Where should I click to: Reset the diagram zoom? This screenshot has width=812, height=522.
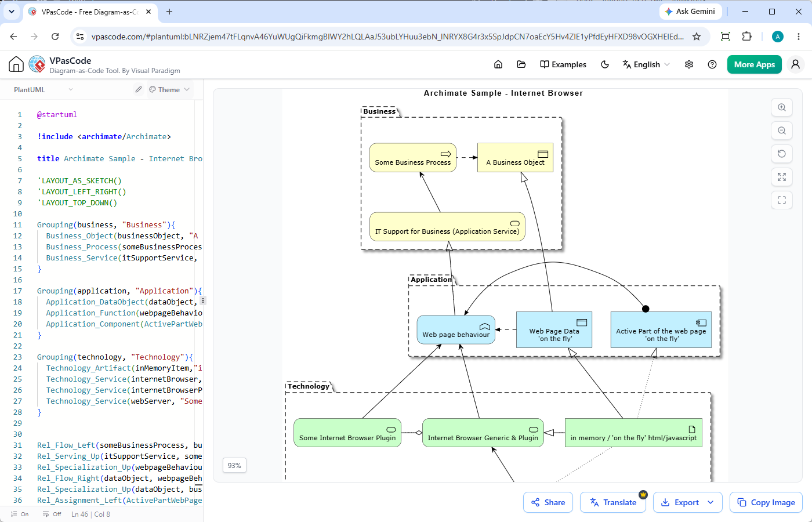pos(782,154)
